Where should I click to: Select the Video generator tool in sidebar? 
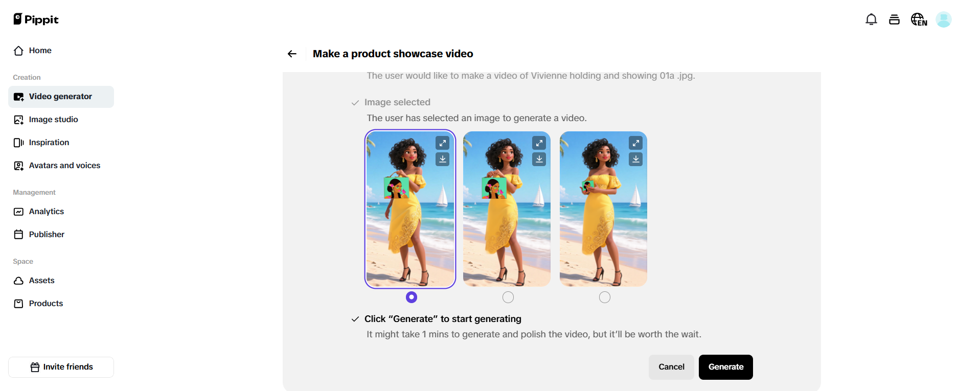click(x=60, y=96)
